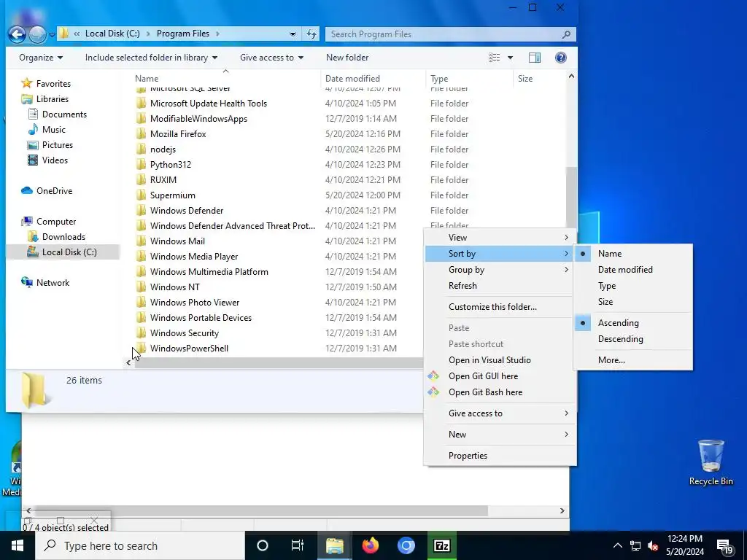Click the Music note icon in the sidebar
The image size is (747, 560).
coord(33,130)
